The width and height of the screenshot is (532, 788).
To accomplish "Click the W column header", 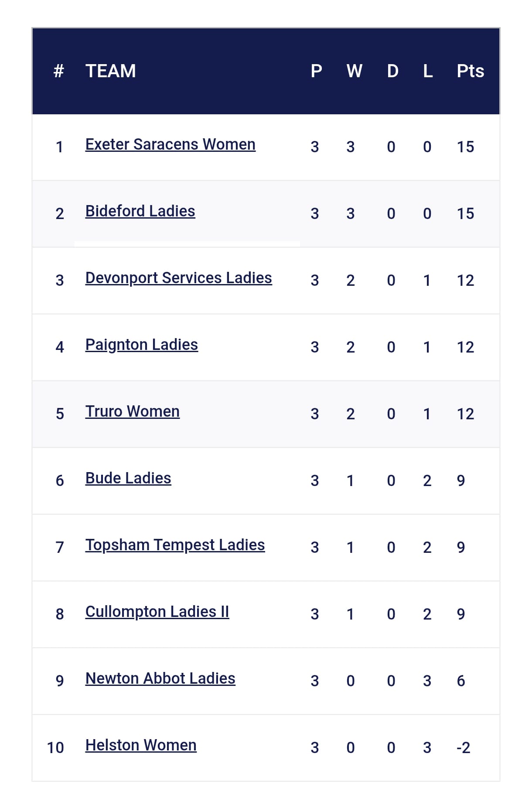I will click(x=354, y=71).
